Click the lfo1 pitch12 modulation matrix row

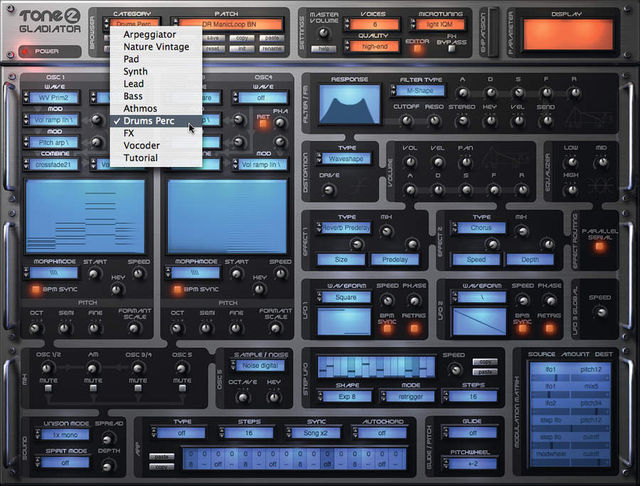570,372
